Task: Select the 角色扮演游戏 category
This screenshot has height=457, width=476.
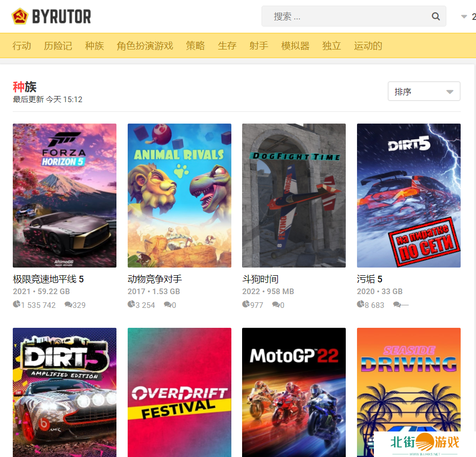Action: [145, 46]
